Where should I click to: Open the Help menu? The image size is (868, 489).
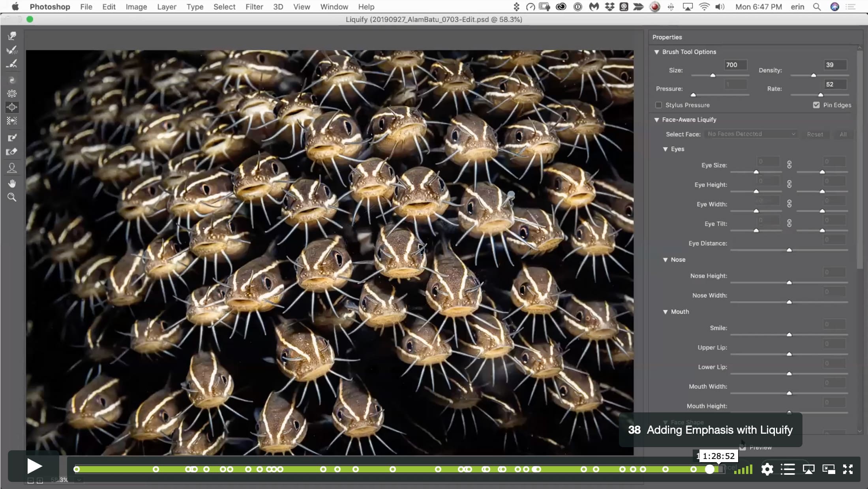[366, 7]
